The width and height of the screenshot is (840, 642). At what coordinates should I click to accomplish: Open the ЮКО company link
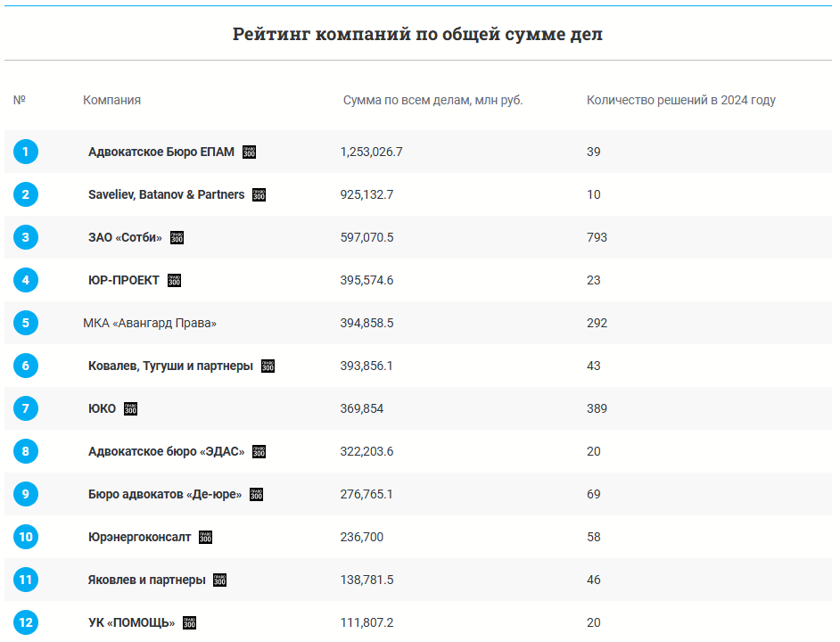click(103, 409)
